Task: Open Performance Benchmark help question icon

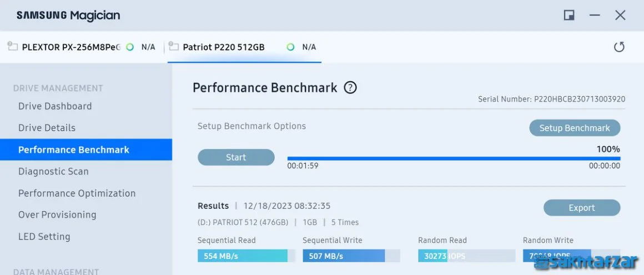Action: pyautogui.click(x=350, y=88)
